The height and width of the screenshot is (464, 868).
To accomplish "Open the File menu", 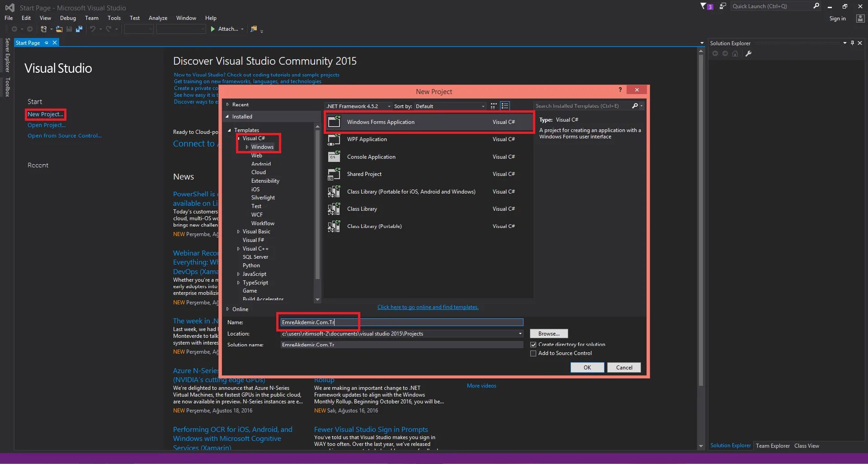I will coord(9,18).
